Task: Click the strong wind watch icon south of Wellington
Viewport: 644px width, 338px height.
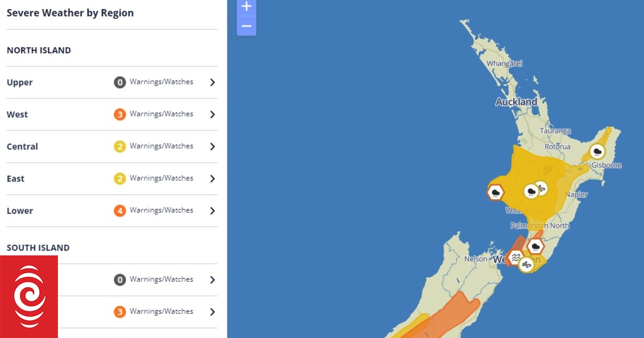Action: [527, 264]
